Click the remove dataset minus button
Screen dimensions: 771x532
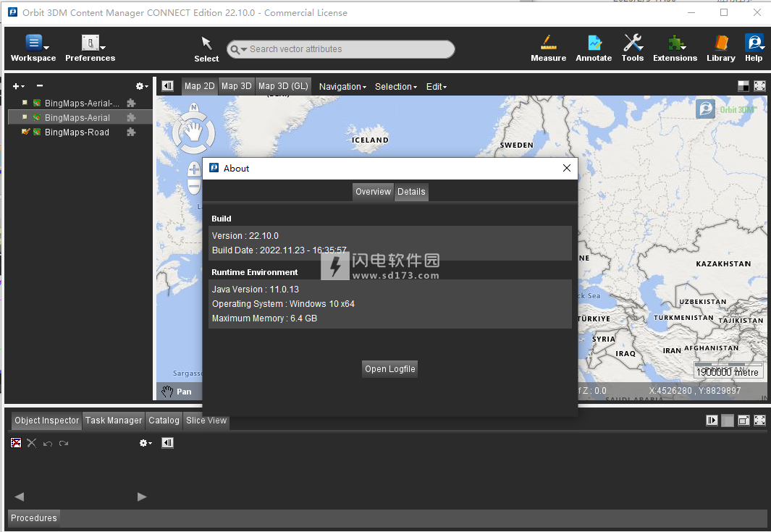(x=40, y=85)
